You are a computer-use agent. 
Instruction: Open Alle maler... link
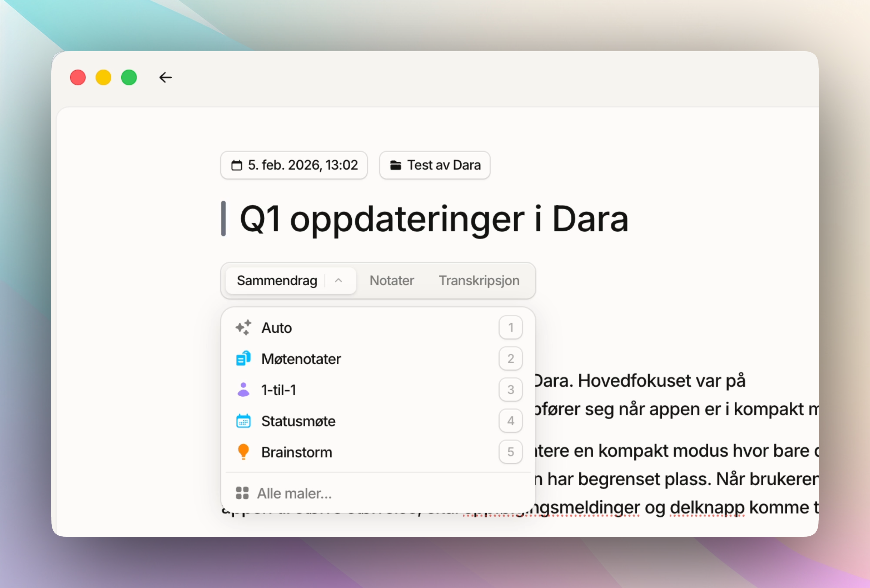(294, 493)
